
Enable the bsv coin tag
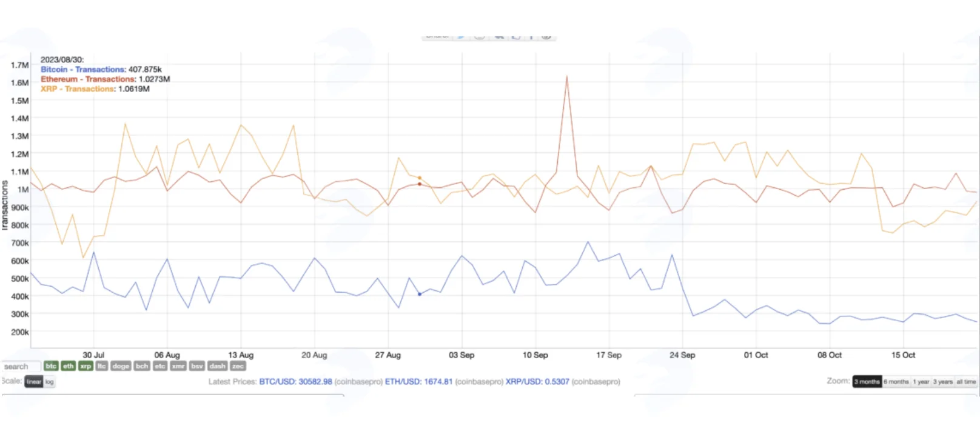click(197, 366)
